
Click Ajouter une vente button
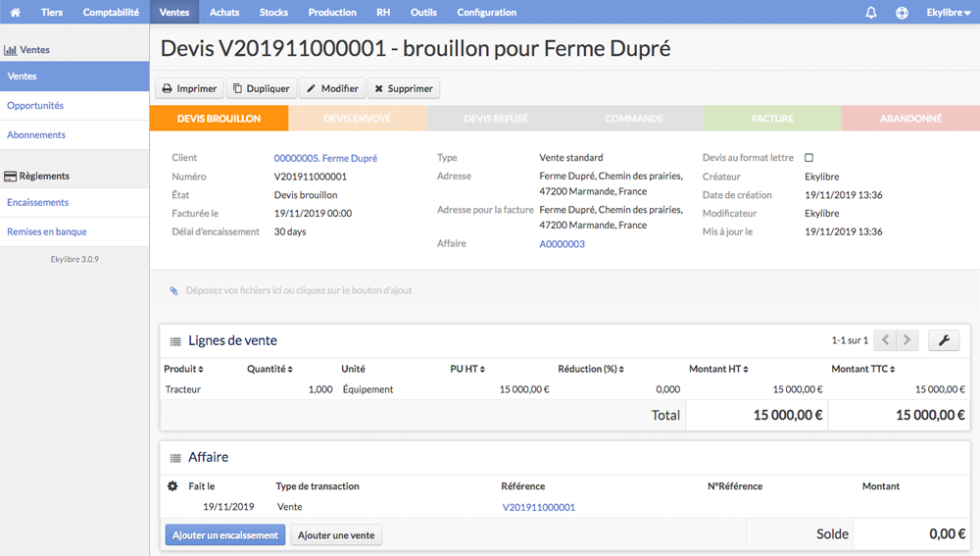[x=336, y=535]
